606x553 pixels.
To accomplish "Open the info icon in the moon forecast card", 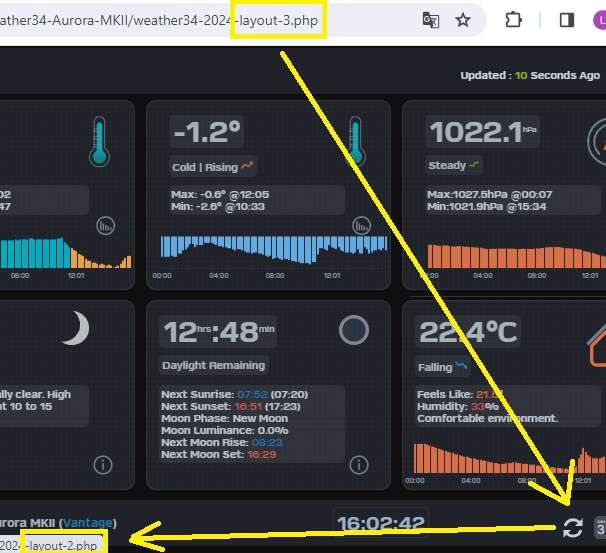I will click(x=103, y=465).
